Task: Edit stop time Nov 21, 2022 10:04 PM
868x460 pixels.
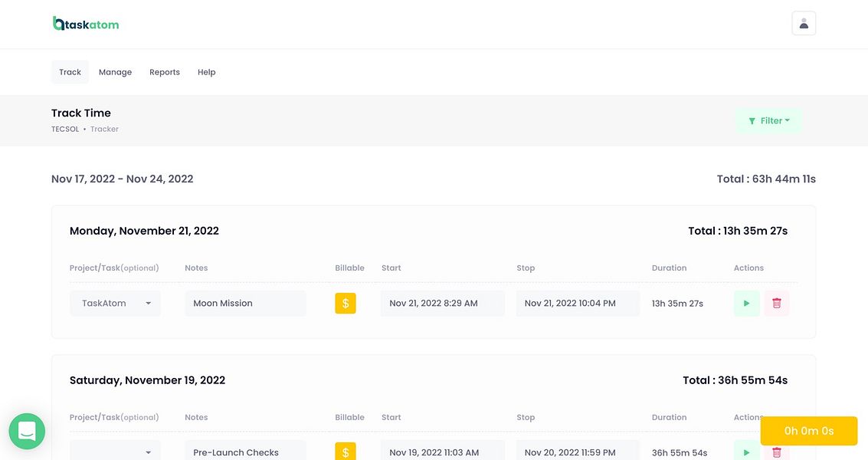Action: point(578,303)
